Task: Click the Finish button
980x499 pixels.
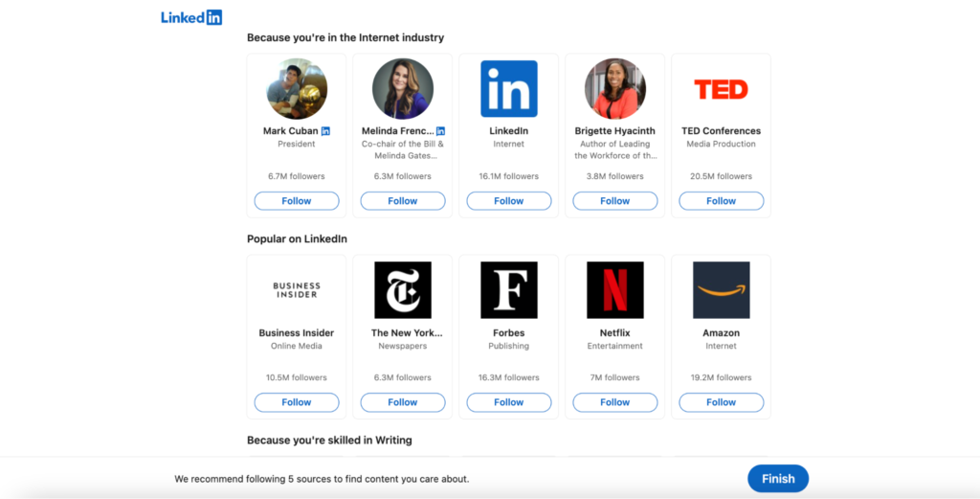Action: click(778, 479)
